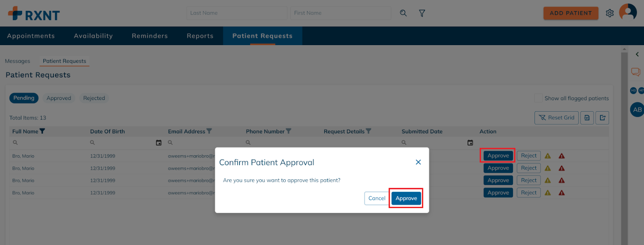Select the Approved status filter pill
Image resolution: width=644 pixels, height=245 pixels.
[59, 98]
